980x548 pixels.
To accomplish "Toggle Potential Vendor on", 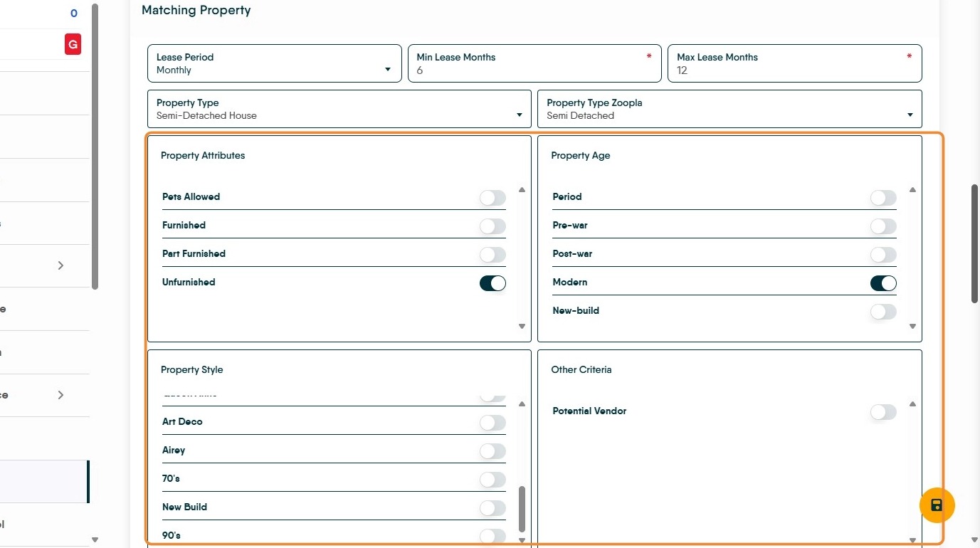I will (x=882, y=412).
